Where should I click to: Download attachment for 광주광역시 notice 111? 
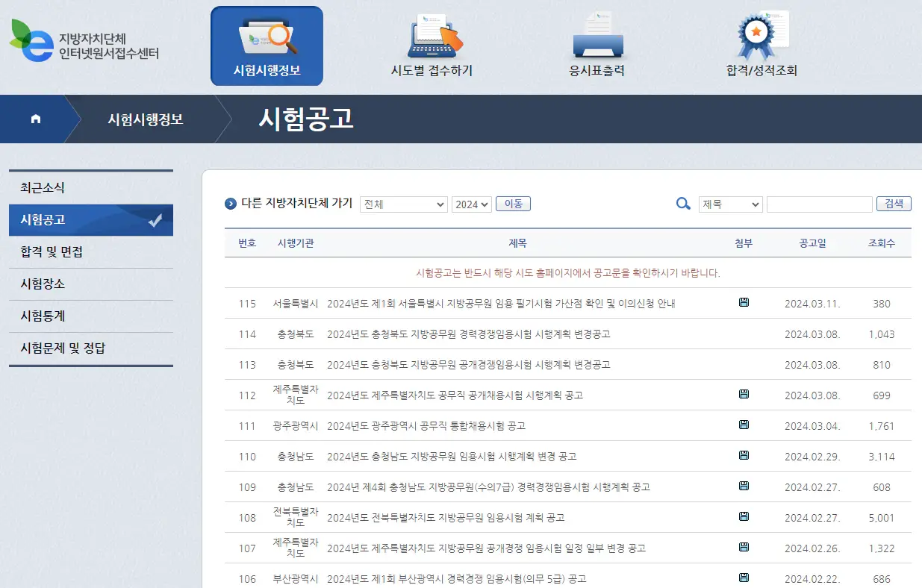(x=743, y=425)
